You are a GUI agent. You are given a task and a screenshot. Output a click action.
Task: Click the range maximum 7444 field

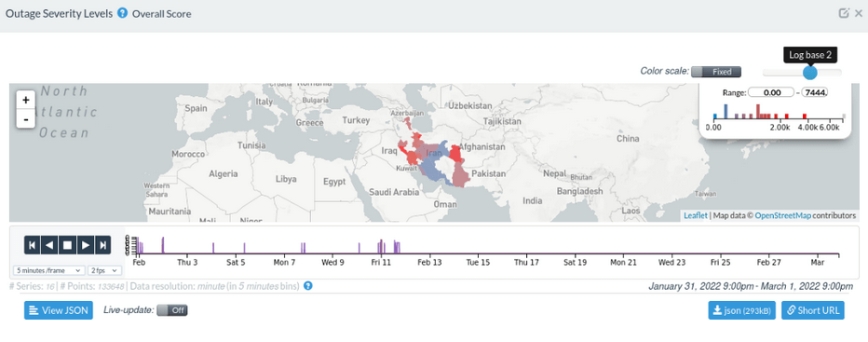pos(814,92)
